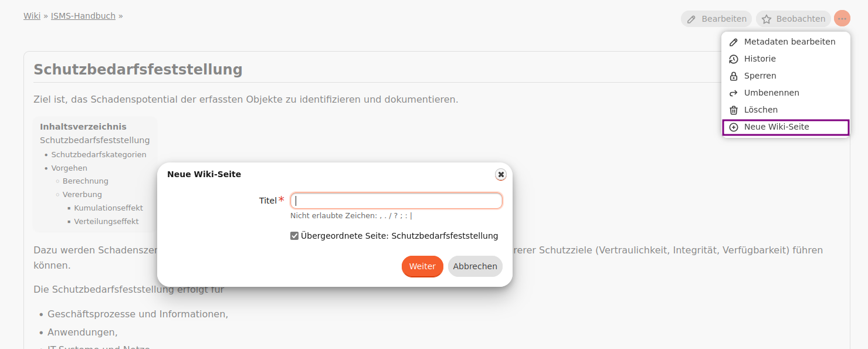Open the orange ellipsis actions menu

(x=842, y=18)
